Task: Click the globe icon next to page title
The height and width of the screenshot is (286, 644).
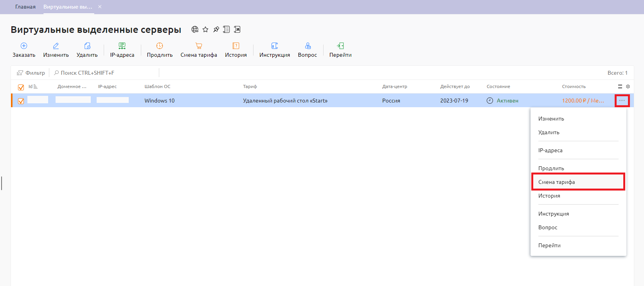Action: pyautogui.click(x=195, y=29)
